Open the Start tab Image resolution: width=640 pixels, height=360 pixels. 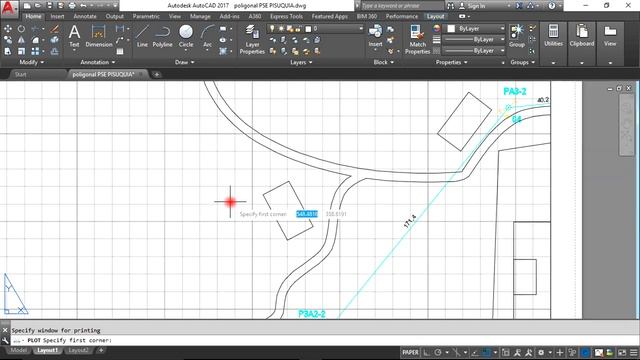tap(20, 74)
